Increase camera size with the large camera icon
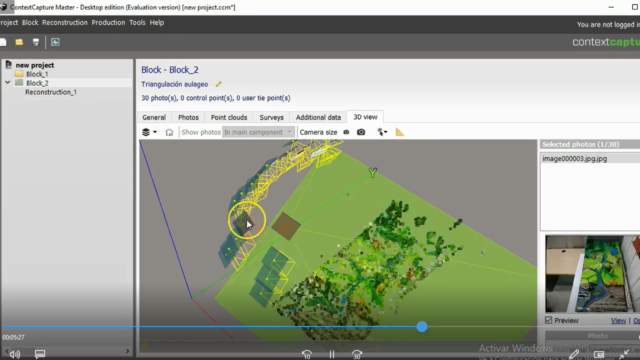 [x=361, y=132]
